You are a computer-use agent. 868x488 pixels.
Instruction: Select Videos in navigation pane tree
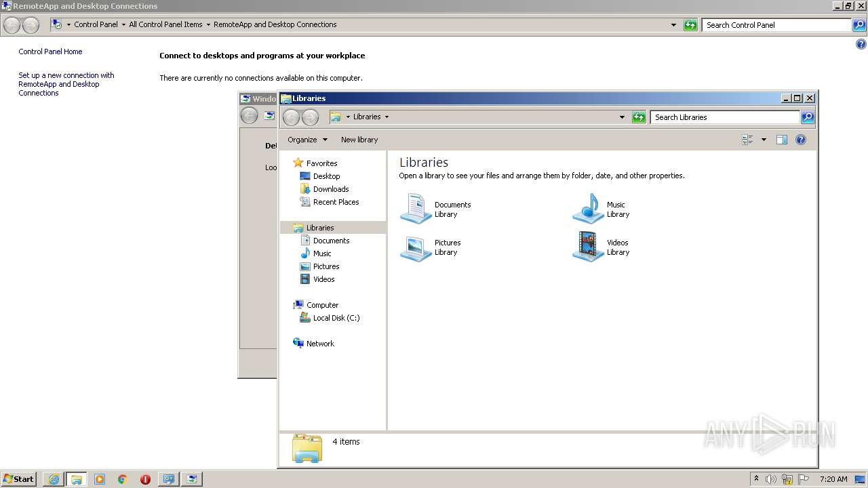323,279
